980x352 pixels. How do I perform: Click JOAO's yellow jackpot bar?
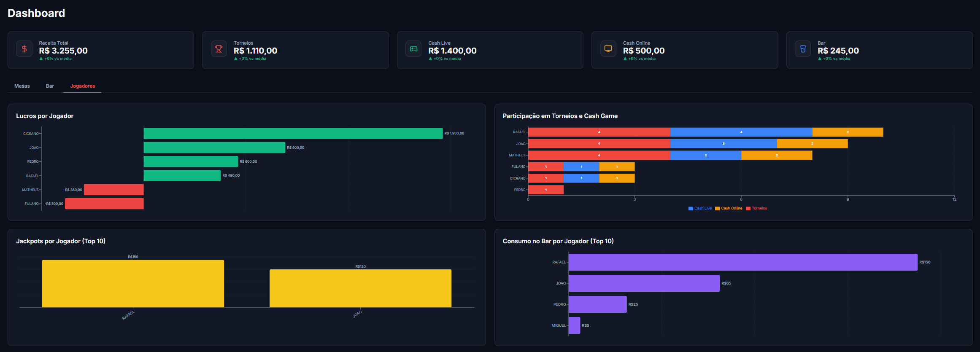pos(360,288)
